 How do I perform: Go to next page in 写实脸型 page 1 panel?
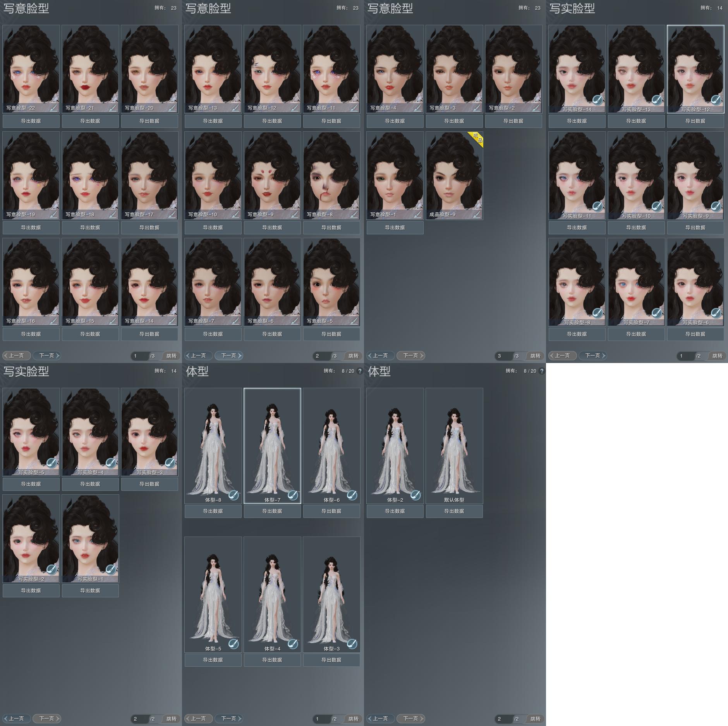592,355
